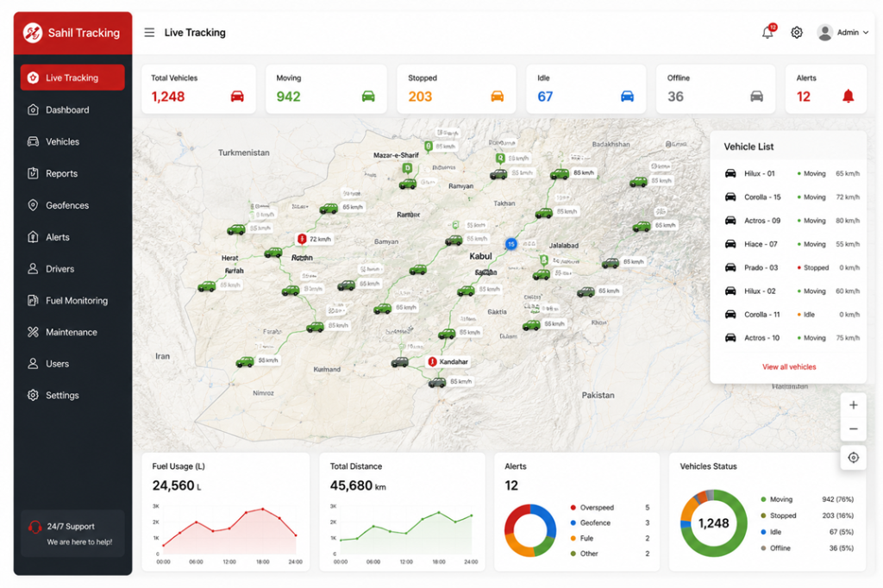Click the Fuel Monitoring sidebar icon
Viewport: 883px width, 588px height.
point(34,300)
